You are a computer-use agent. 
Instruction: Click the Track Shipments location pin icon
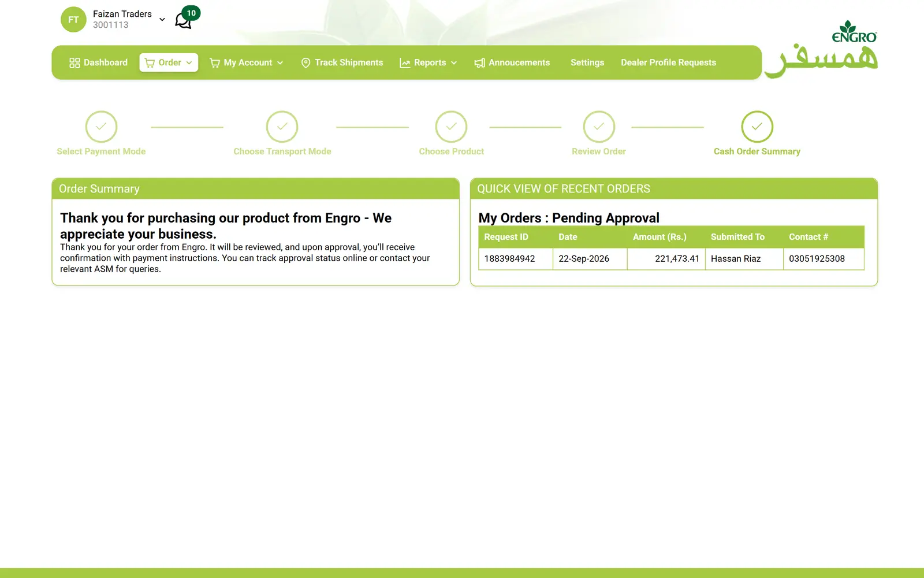tap(306, 62)
